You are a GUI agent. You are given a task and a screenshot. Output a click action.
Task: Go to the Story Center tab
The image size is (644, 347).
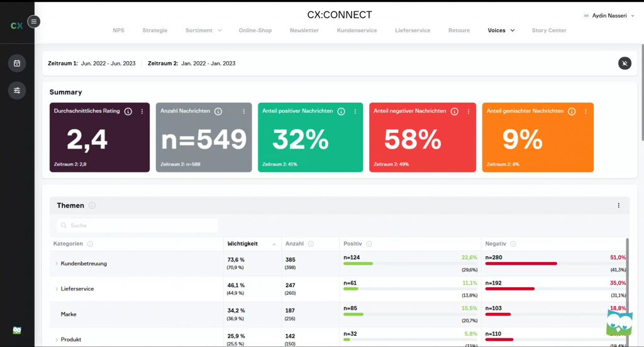pos(548,30)
